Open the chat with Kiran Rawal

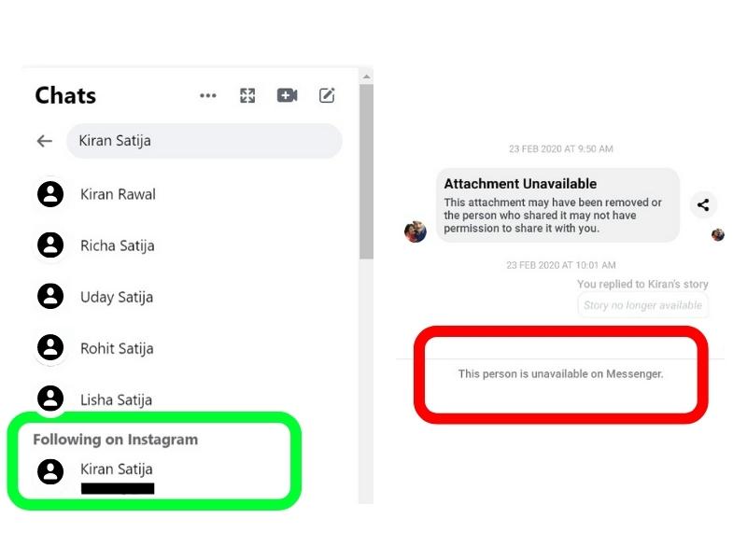(x=190, y=194)
